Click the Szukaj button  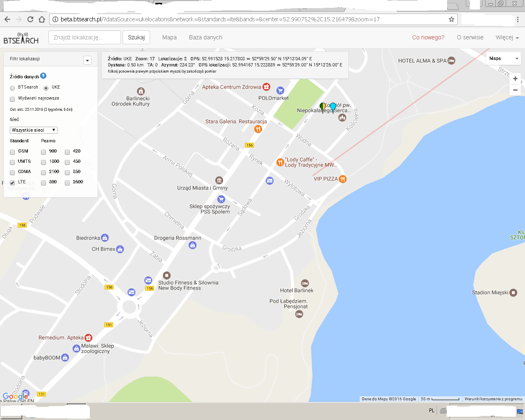click(136, 37)
